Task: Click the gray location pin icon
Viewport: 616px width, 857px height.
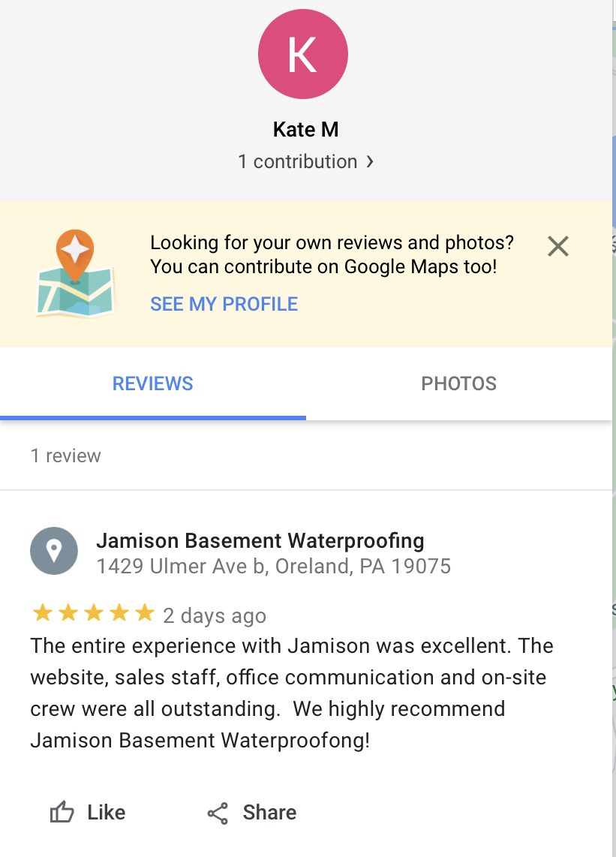Action: (x=53, y=551)
